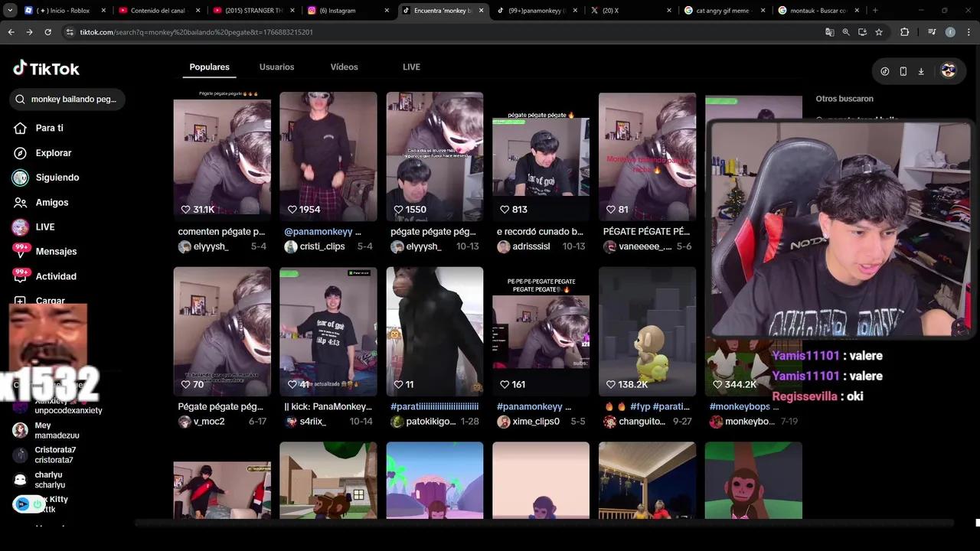Go to Explorar in the sidebar
Image resolution: width=980 pixels, height=551 pixels.
click(x=42, y=153)
